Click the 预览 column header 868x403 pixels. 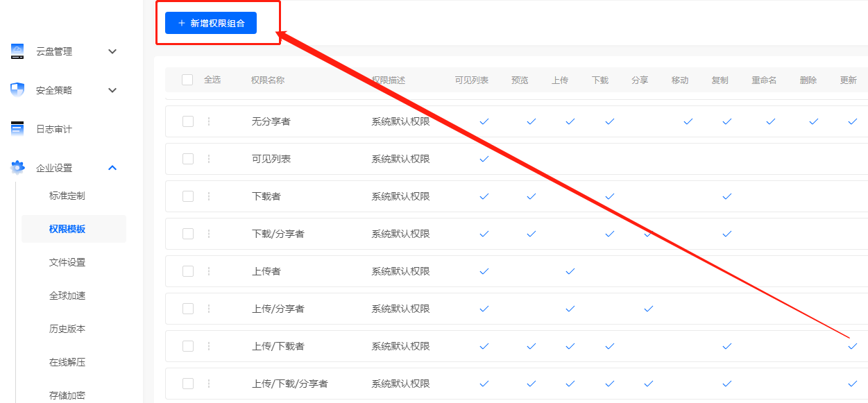[520, 80]
